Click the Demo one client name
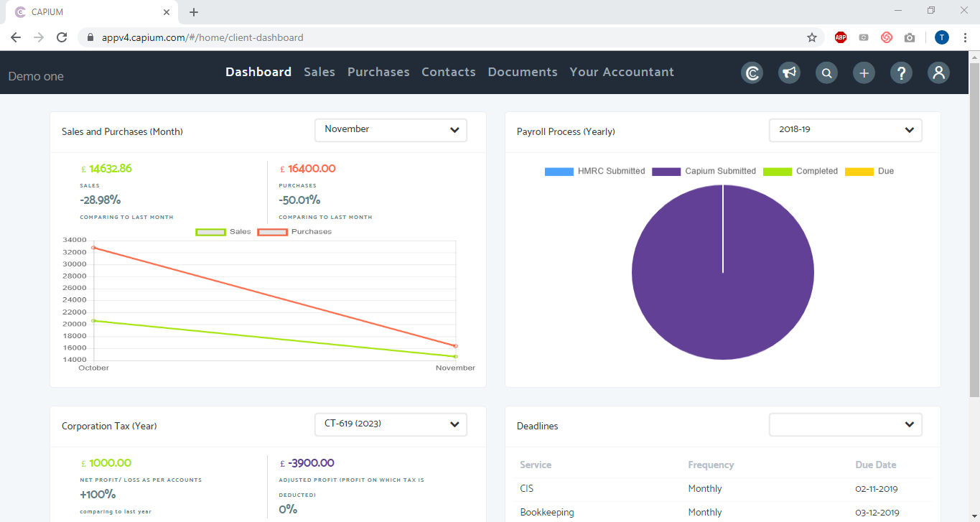Screen dimensions: 980x522 click(x=36, y=76)
